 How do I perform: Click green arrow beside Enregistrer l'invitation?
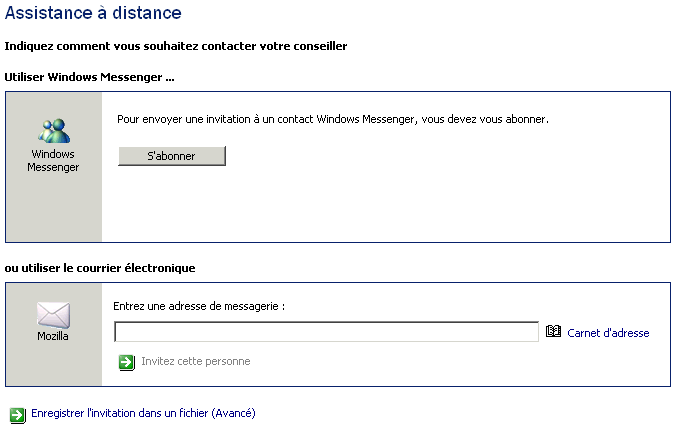pyautogui.click(x=17, y=415)
